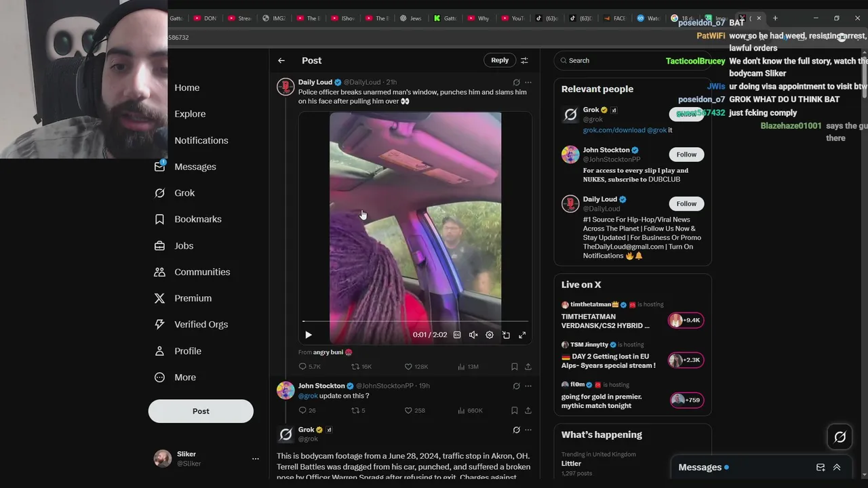The image size is (868, 488).
Task: Reply to John Stockton's comment (26)
Action: (307, 410)
